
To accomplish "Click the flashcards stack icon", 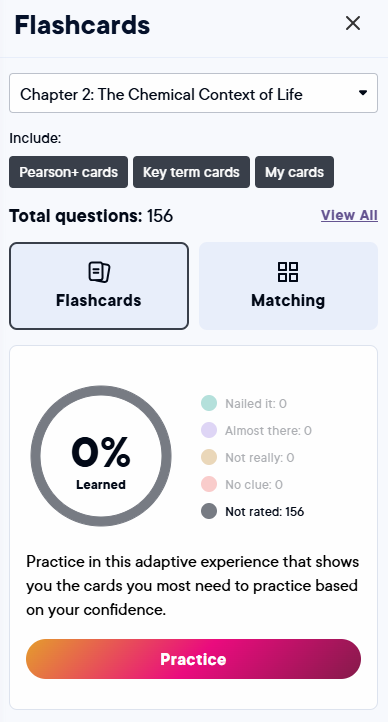I will click(99, 272).
